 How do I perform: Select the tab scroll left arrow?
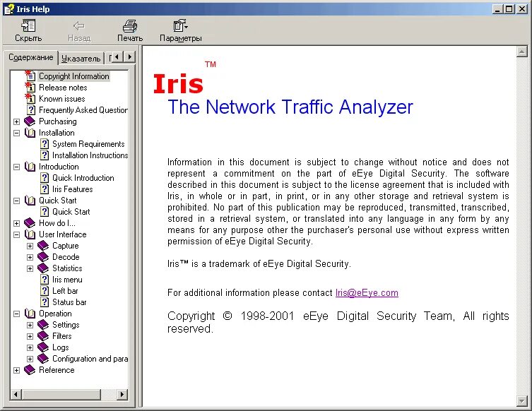pos(117,57)
